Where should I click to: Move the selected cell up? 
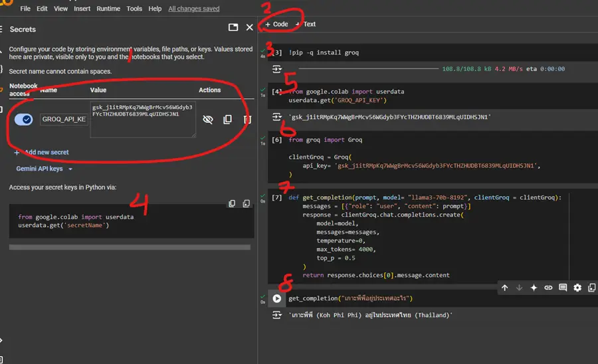504,288
